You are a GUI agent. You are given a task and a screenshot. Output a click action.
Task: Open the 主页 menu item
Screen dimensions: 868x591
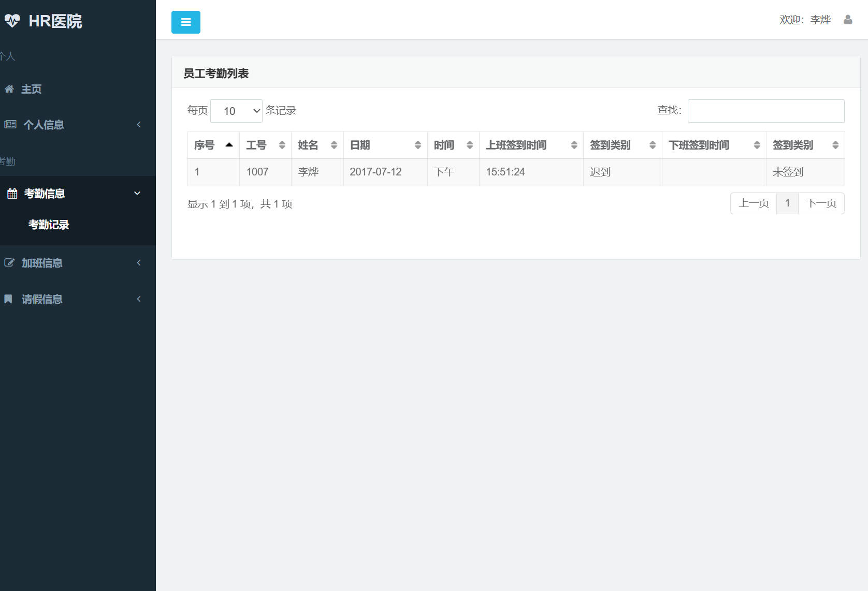(x=32, y=89)
